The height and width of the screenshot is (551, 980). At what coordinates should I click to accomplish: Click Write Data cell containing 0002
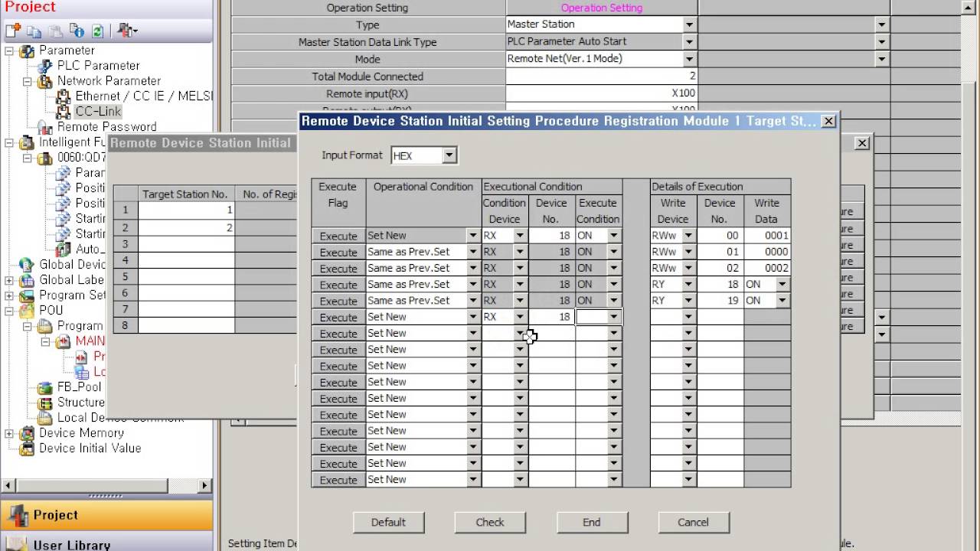(767, 269)
